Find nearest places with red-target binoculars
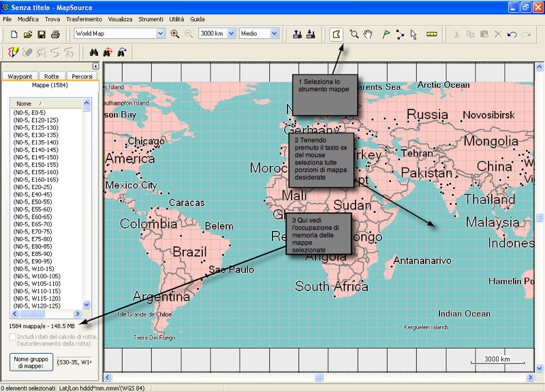The width and height of the screenshot is (545, 392). coord(108,52)
